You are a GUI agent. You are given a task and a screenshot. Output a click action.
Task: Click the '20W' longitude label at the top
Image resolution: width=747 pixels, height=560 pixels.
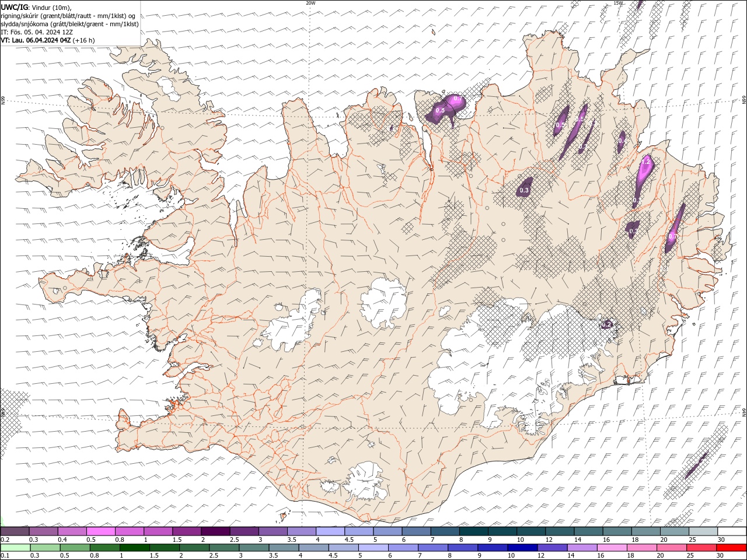310,3
